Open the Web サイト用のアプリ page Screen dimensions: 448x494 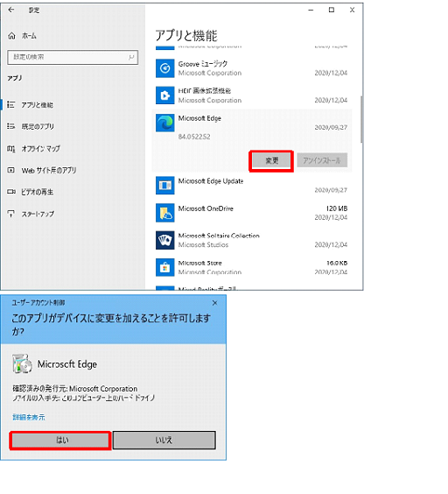(49, 171)
